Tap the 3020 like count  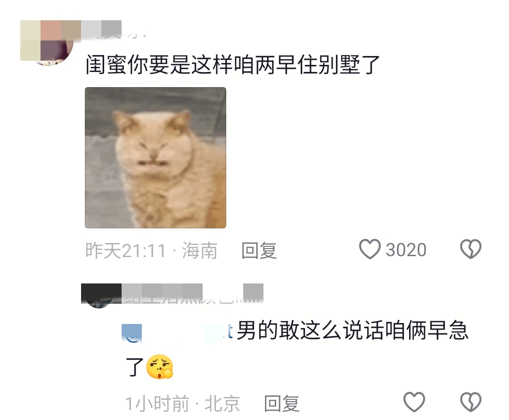(x=406, y=250)
